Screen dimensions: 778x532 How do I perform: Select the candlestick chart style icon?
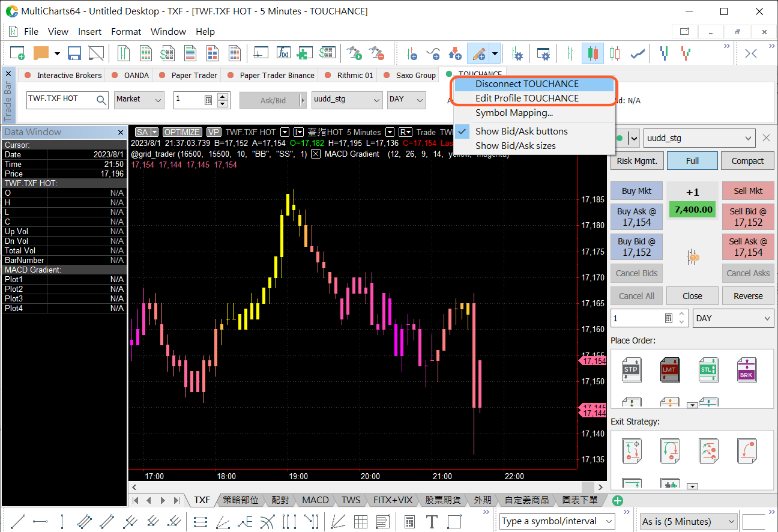(593, 53)
